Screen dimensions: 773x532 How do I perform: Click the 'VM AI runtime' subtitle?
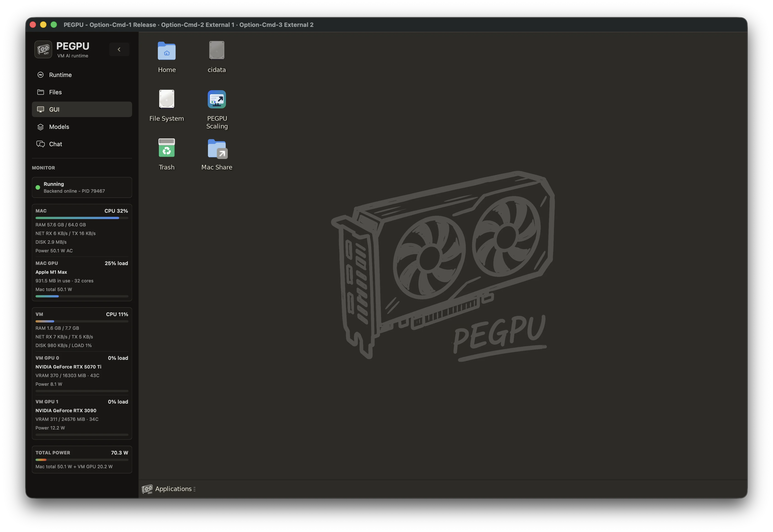tap(73, 56)
